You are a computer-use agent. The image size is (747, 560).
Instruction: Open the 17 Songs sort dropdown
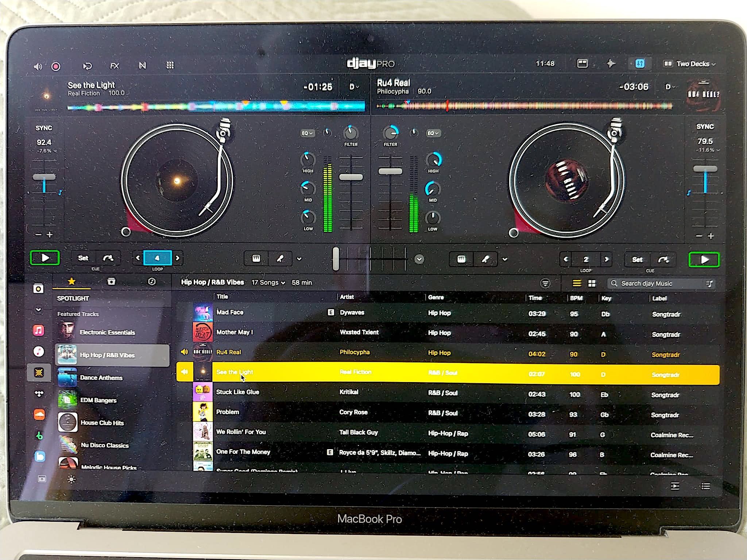(x=268, y=283)
